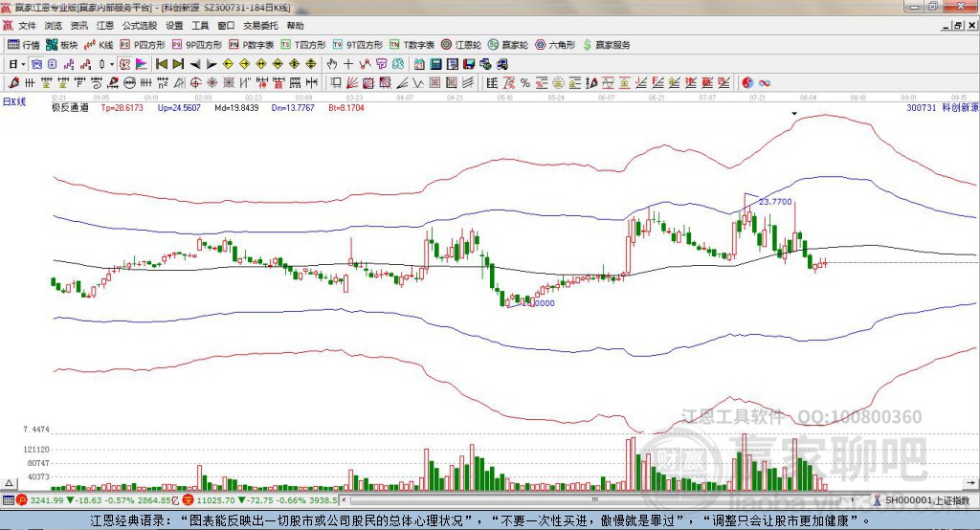Open the 9P四方形 tool
980x530 pixels.
(197, 45)
